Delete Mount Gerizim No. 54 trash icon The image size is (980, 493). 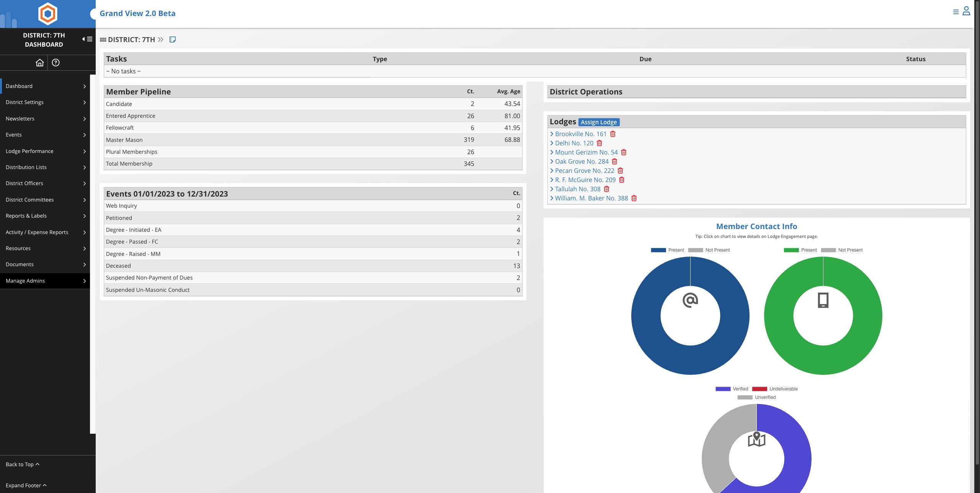pos(624,152)
